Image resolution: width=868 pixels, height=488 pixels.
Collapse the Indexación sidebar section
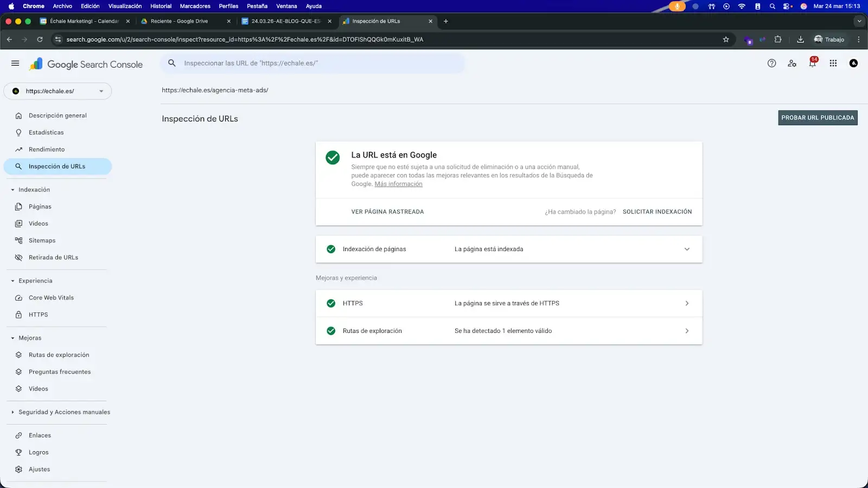click(x=13, y=190)
